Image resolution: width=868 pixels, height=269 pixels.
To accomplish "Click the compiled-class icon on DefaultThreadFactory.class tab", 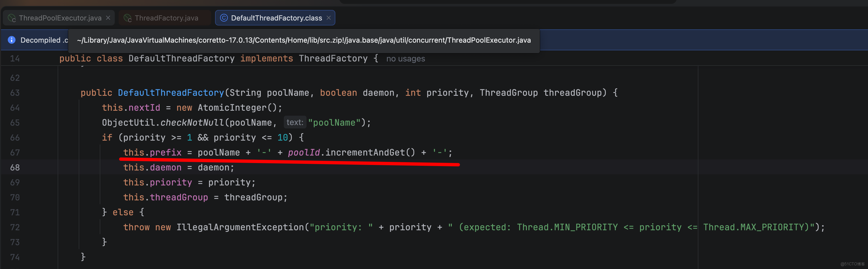I will point(224,18).
